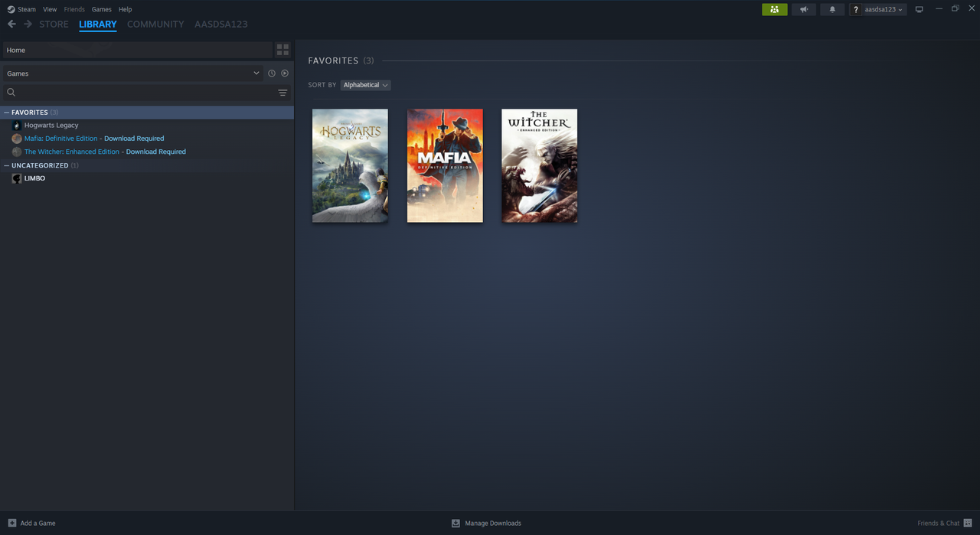Restore down the Steam window
Viewport: 980px width, 535px height.
(x=955, y=8)
